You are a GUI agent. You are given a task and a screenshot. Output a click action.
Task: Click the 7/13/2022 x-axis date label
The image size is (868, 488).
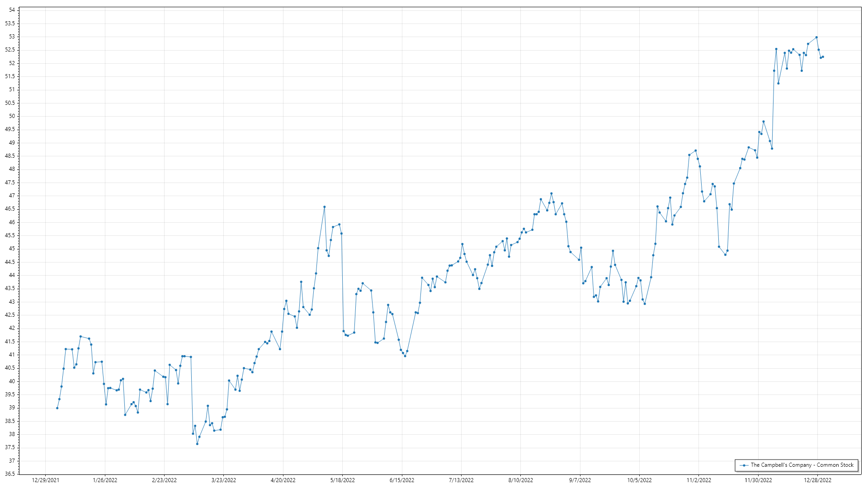[461, 480]
